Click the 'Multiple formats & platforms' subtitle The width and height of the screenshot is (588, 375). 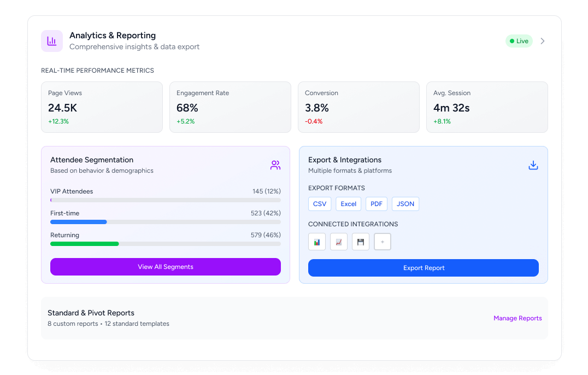tap(350, 171)
